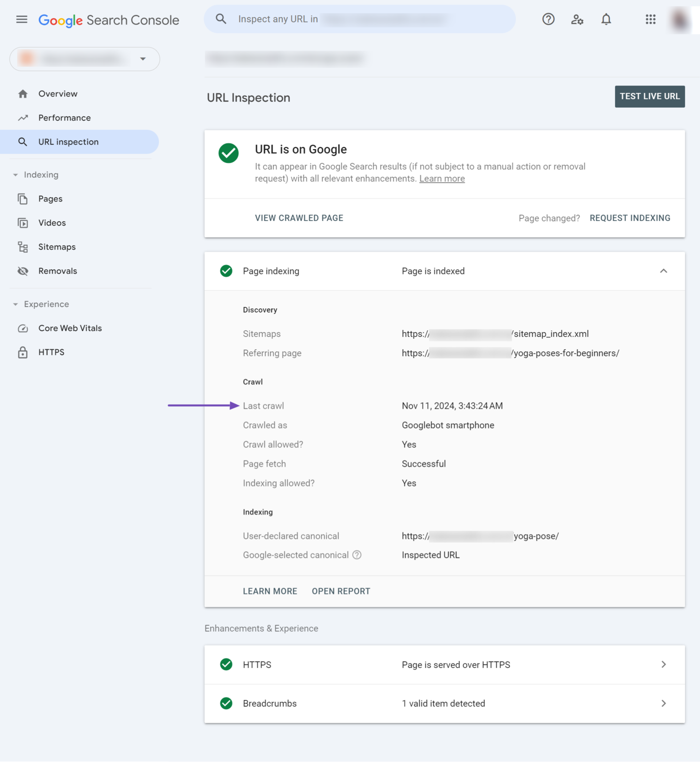Click REQUEST INDEXING

(630, 218)
